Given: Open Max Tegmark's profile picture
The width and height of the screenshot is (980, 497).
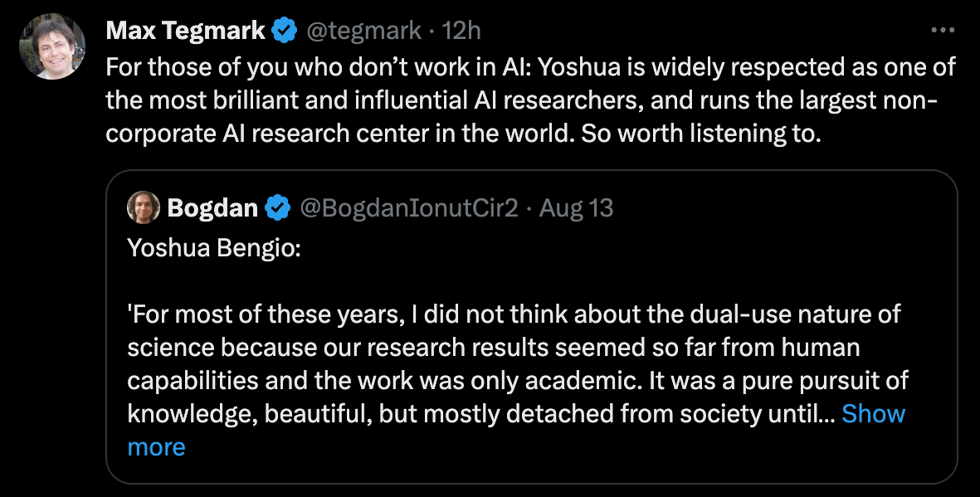Looking at the screenshot, I should point(52,46).
